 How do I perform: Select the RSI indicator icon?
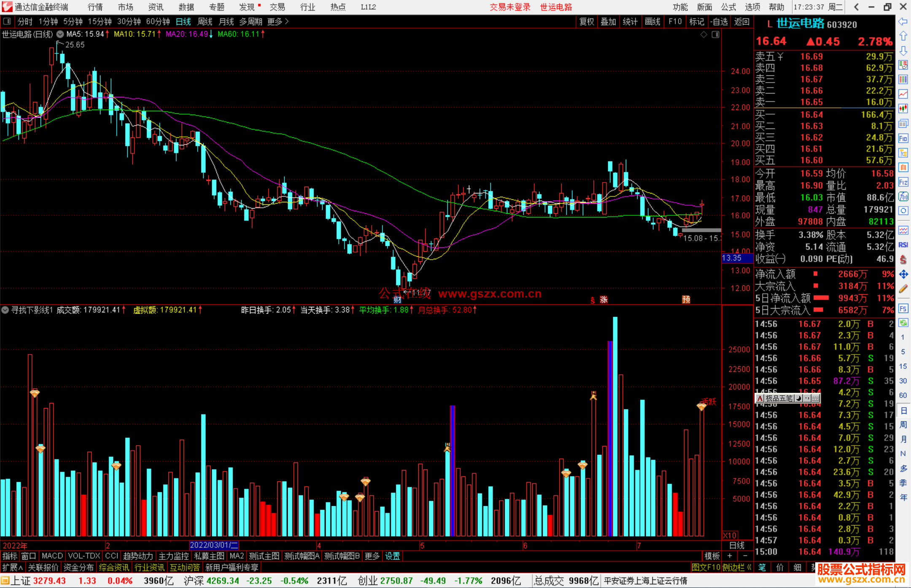[903, 245]
